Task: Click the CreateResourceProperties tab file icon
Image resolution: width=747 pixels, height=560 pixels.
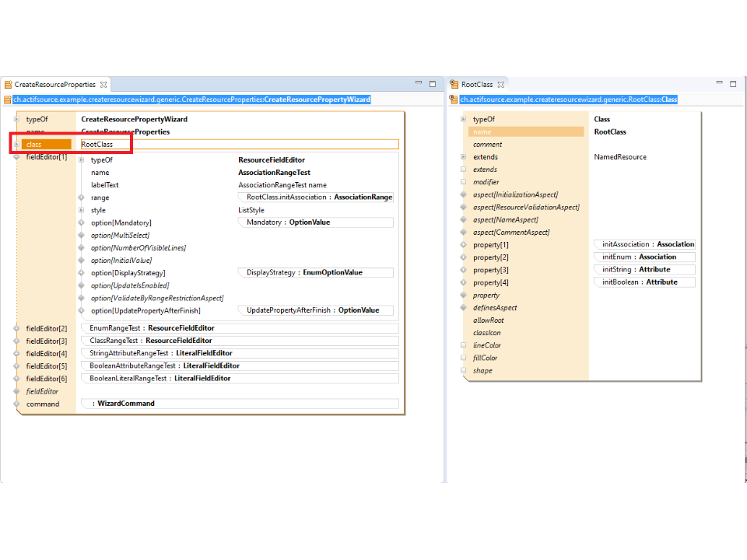Action: point(8,85)
